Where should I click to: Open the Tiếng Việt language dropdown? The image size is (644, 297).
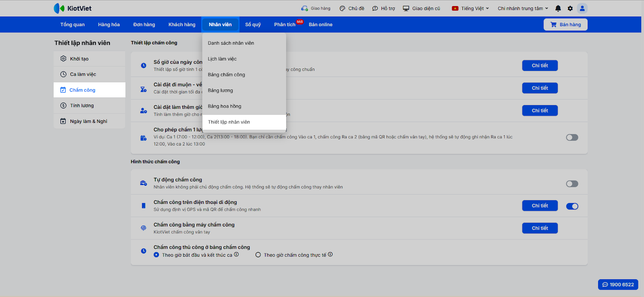tap(470, 8)
